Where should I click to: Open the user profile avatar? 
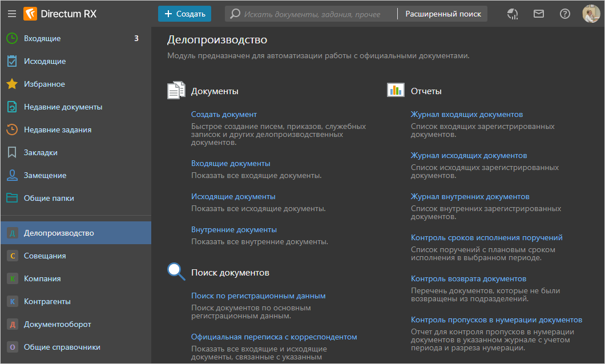point(591,14)
